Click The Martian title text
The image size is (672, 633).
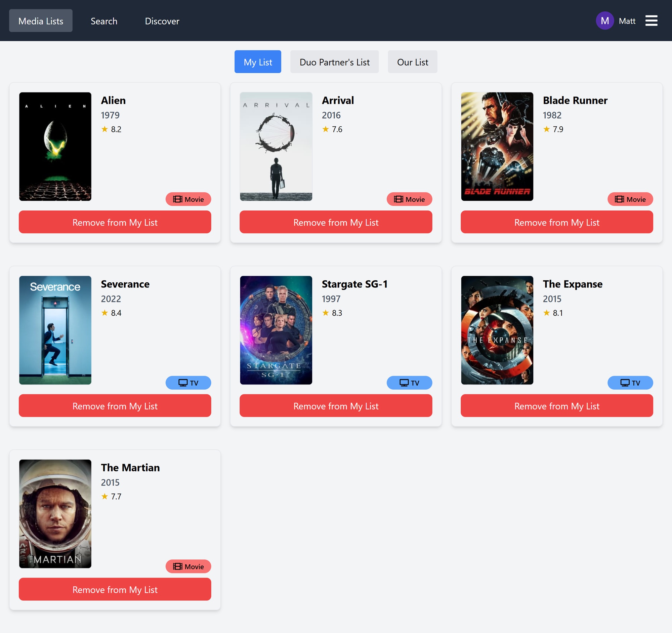(x=130, y=468)
